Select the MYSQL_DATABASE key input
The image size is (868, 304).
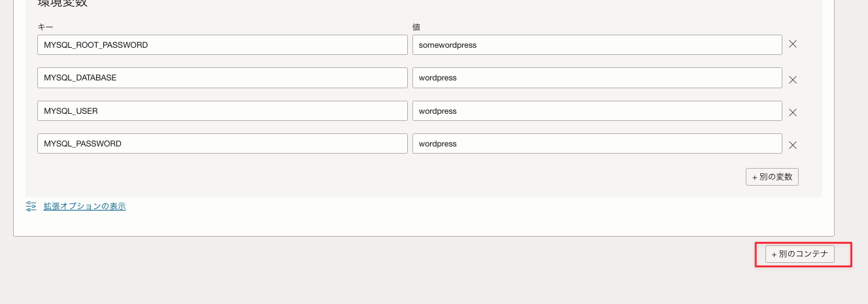point(222,78)
